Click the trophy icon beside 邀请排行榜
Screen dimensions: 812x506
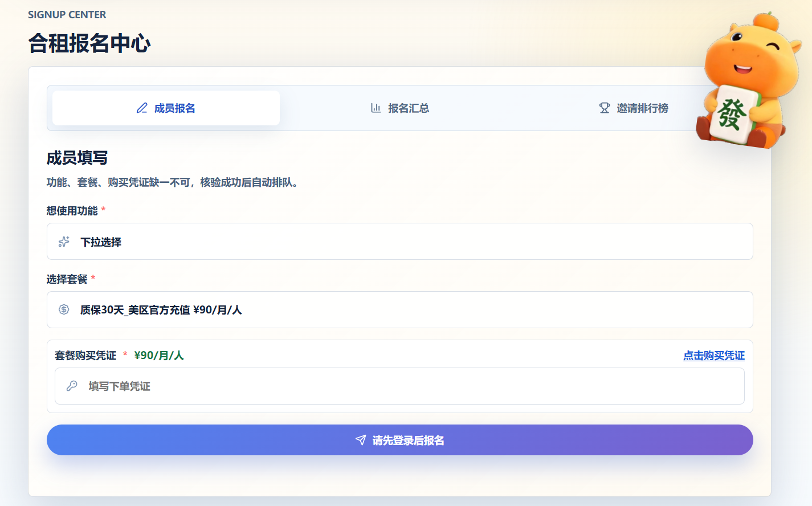[x=605, y=108]
